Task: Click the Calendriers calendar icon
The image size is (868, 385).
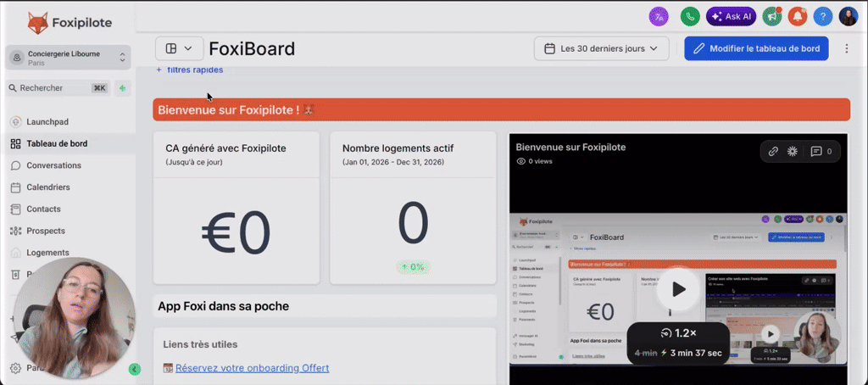Action: click(15, 187)
